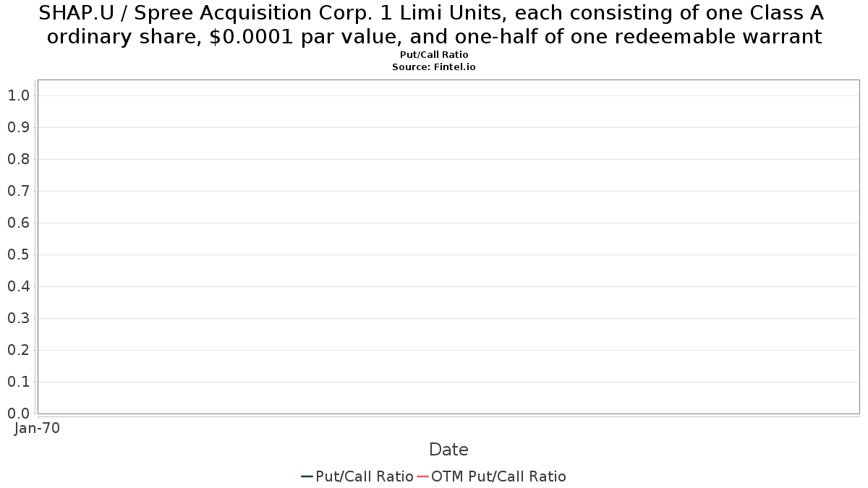Click the Jan-70 x-axis tick label
This screenshot has height=488, width=868.
(37, 428)
